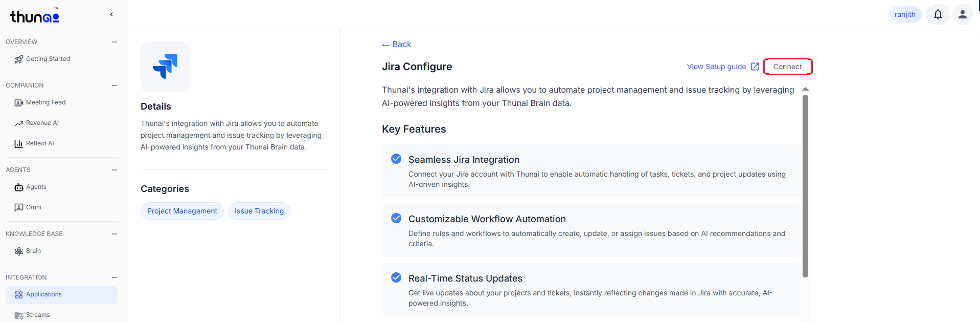Screen dimensions: 980x322
Task: Select the Project Management category tag
Action: click(182, 211)
